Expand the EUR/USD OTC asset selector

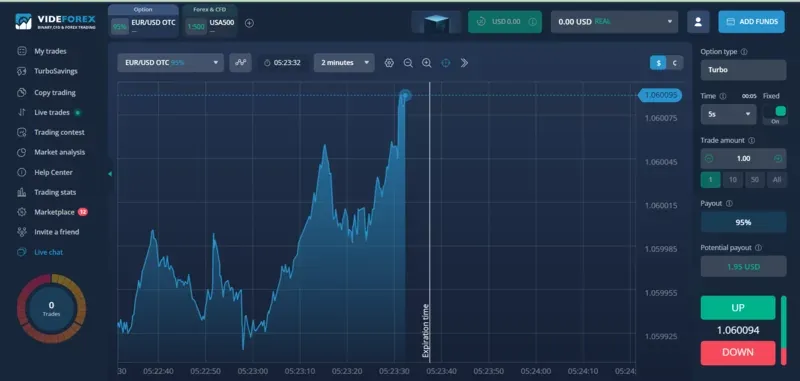coord(170,63)
